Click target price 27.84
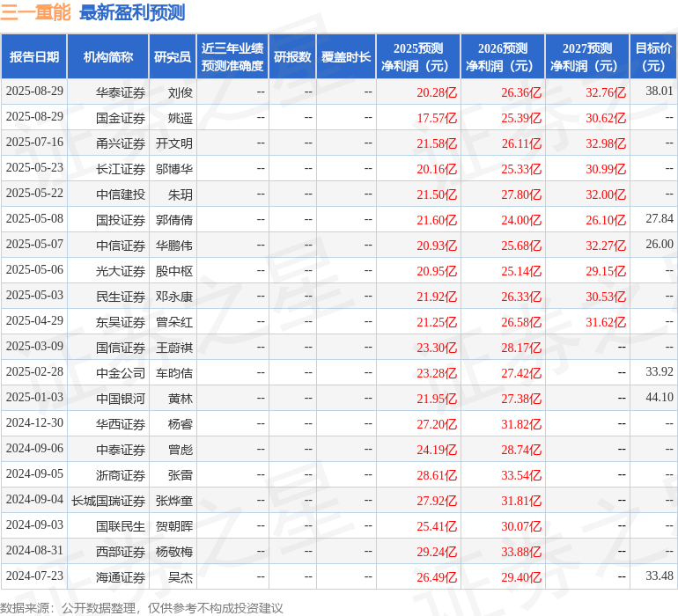 pos(660,219)
